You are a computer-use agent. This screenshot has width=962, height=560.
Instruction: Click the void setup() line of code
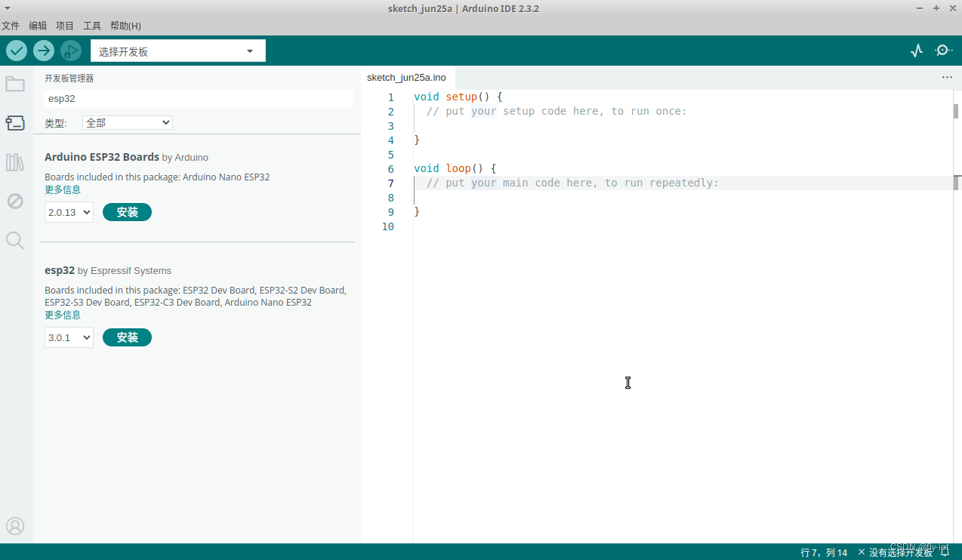pyautogui.click(x=458, y=97)
